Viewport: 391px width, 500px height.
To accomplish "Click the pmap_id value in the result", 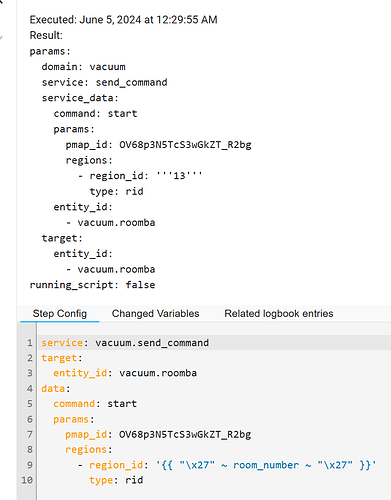I will [185, 145].
